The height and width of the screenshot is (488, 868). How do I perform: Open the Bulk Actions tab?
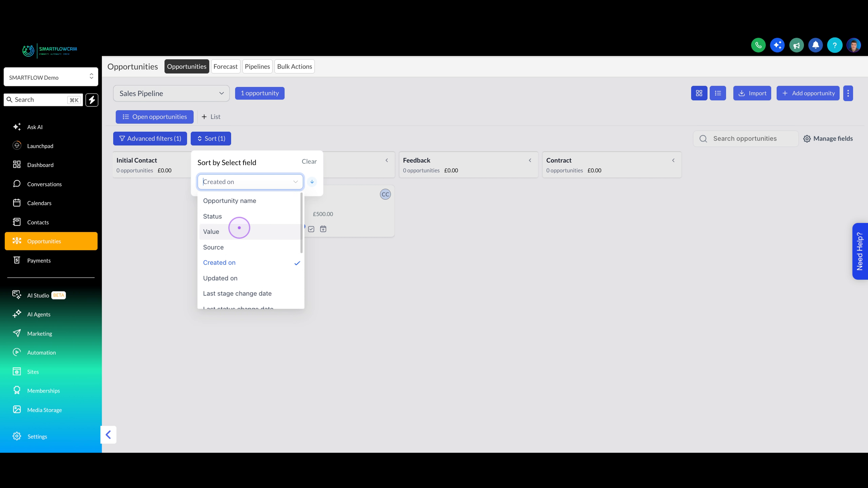click(294, 66)
